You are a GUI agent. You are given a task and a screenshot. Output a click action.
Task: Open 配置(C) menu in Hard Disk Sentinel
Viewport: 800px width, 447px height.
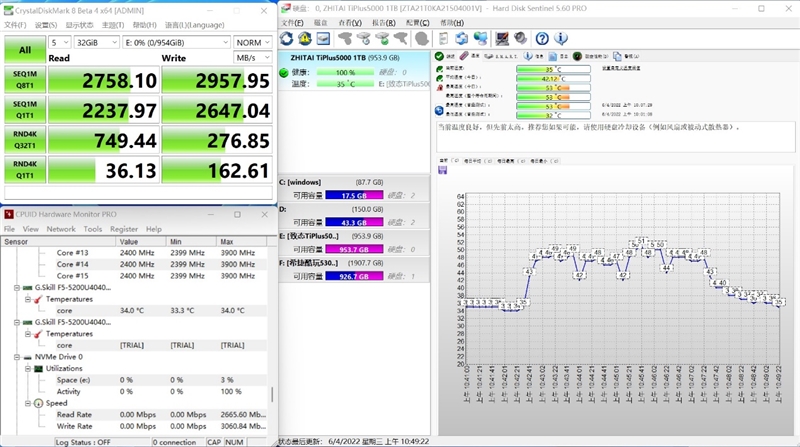coord(417,23)
